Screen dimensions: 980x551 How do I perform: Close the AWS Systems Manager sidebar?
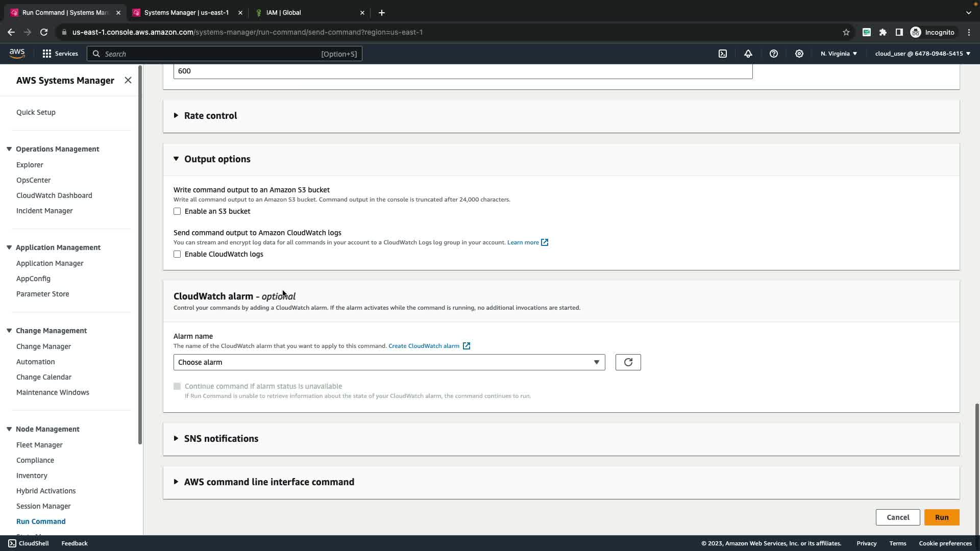click(x=128, y=80)
